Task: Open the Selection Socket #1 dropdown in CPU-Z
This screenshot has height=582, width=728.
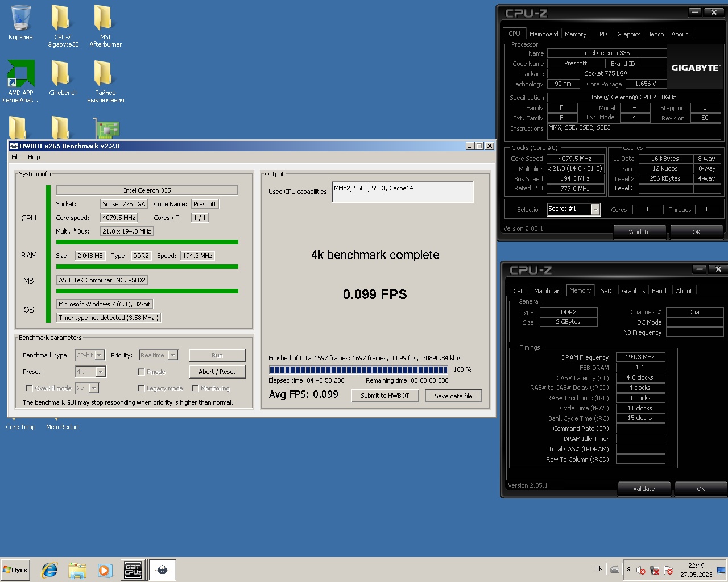Action: (574, 209)
